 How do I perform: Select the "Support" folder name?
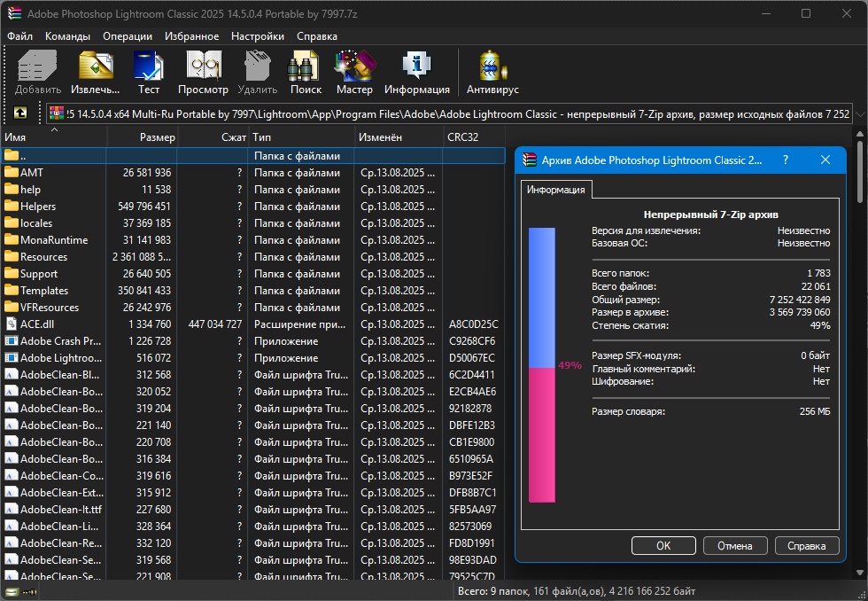(x=39, y=274)
